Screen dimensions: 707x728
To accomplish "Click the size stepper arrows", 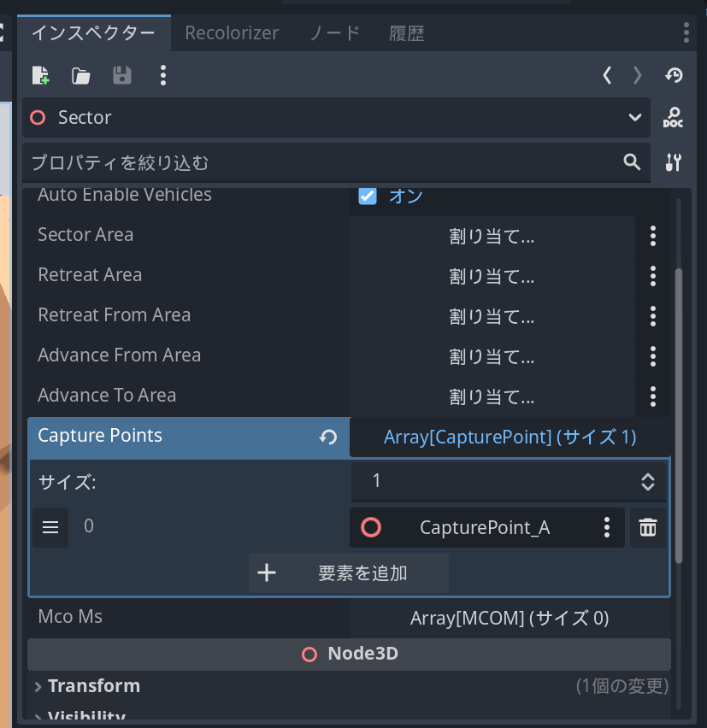I will 648,482.
